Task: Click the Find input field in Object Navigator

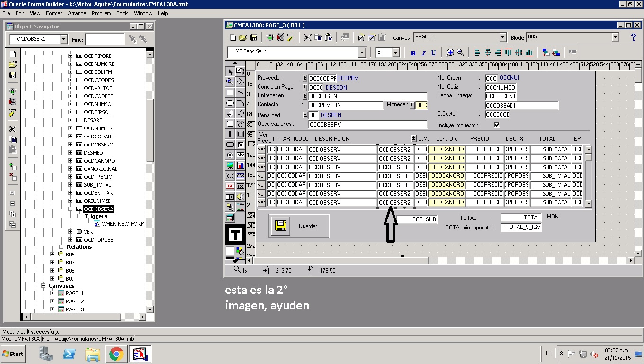Action: 104,39
